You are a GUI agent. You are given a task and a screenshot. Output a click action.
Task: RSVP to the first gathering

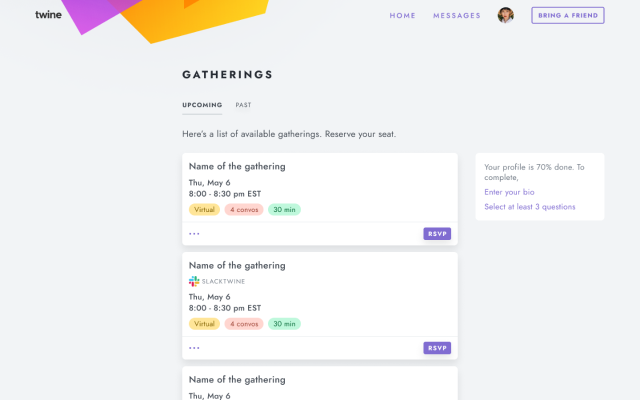coord(437,234)
